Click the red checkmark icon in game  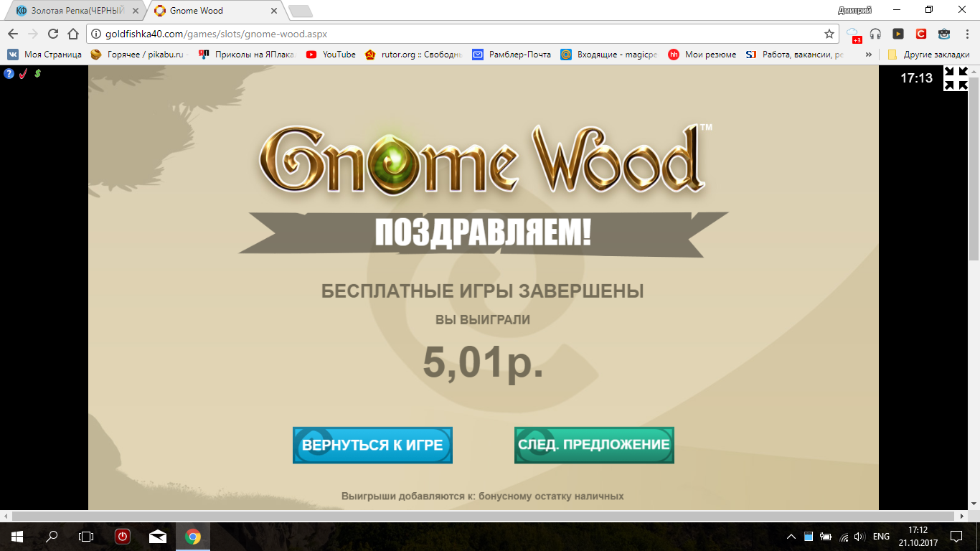[x=23, y=73]
